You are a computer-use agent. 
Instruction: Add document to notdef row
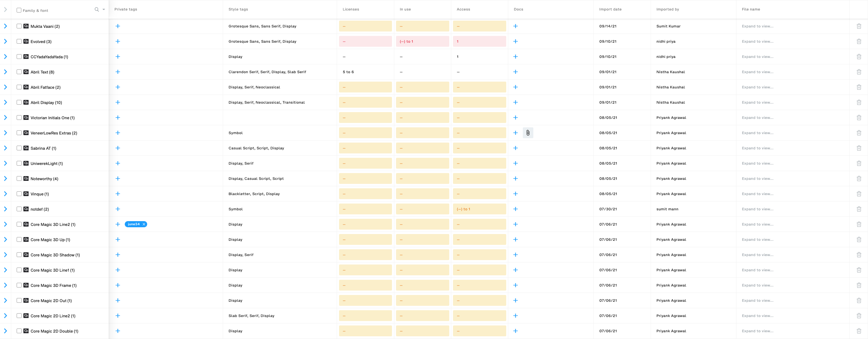(x=515, y=209)
